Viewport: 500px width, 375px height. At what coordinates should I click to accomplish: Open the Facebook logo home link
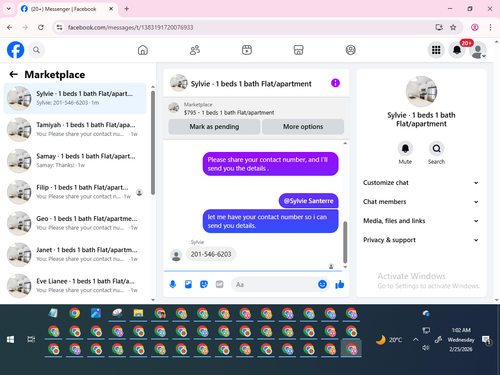tap(15, 50)
